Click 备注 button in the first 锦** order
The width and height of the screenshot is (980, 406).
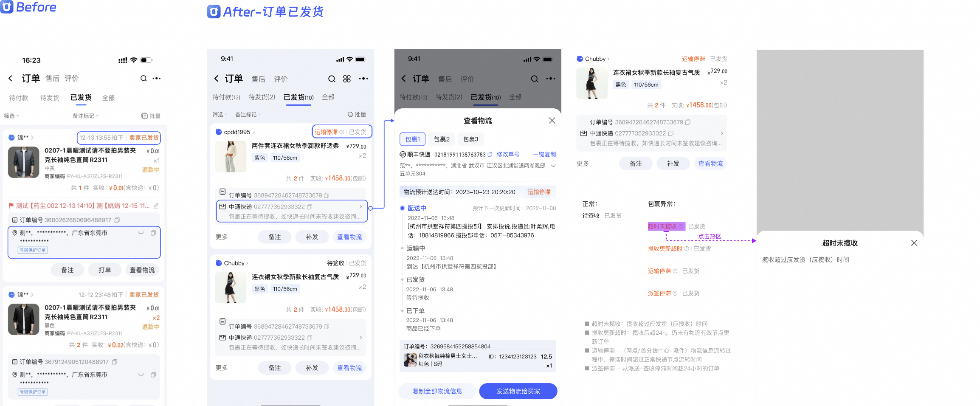coord(68,270)
